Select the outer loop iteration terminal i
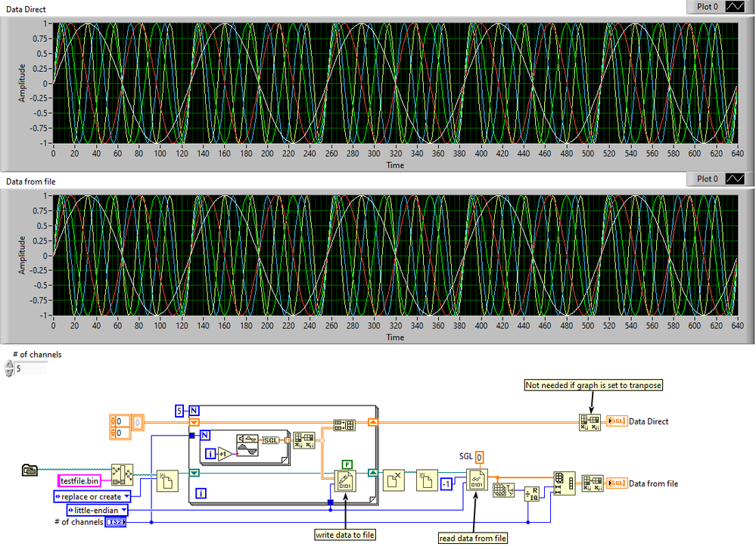 pyautogui.click(x=201, y=493)
